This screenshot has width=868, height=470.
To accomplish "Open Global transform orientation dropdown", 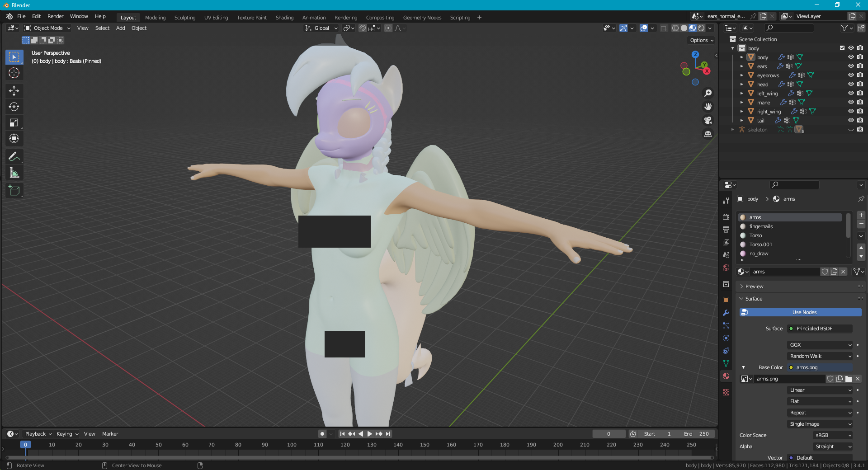I will click(321, 28).
